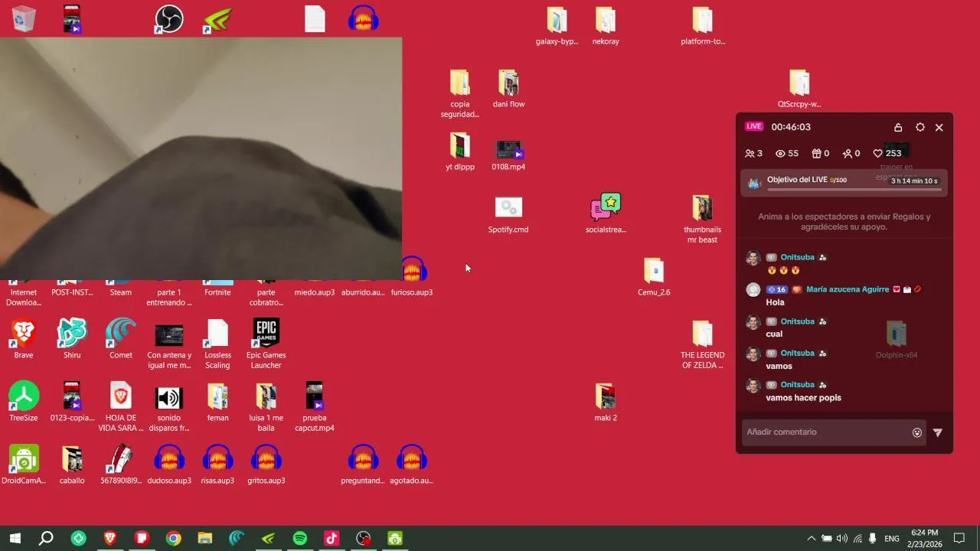980x551 pixels.
Task: Open the likes count showing 253
Action: point(887,154)
